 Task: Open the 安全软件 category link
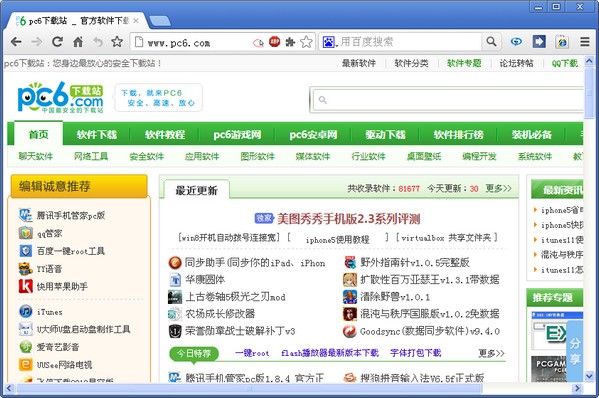(147, 156)
